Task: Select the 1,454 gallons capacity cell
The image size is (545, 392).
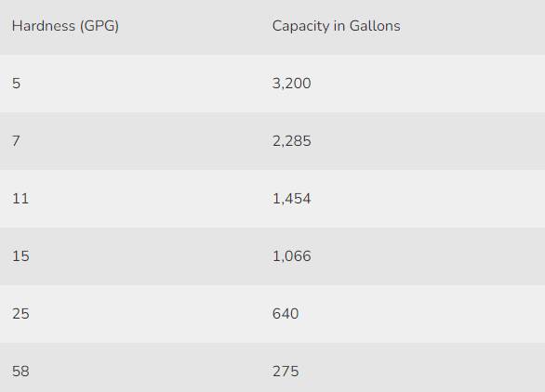Action: tap(292, 199)
